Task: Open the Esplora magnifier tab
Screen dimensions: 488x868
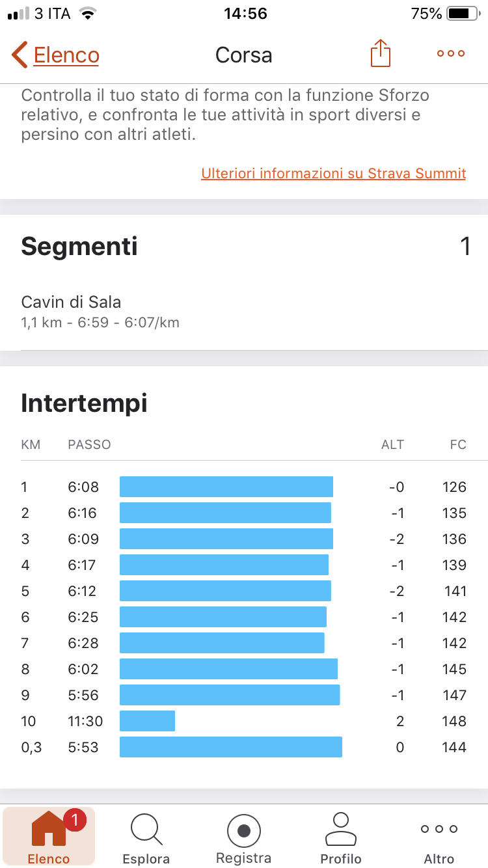Action: click(146, 830)
